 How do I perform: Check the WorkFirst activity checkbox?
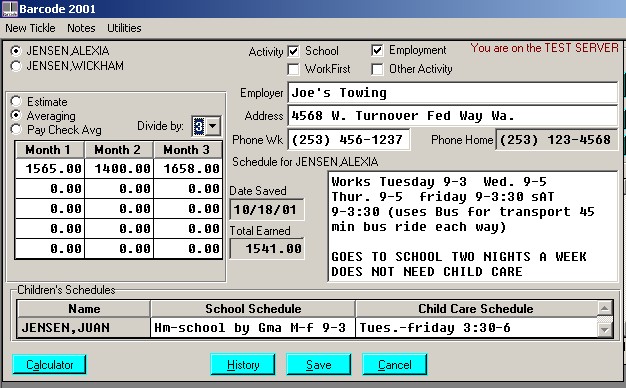(293, 69)
